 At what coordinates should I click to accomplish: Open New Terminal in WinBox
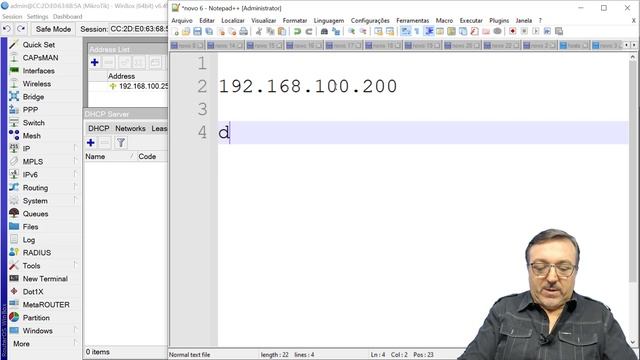click(x=45, y=278)
